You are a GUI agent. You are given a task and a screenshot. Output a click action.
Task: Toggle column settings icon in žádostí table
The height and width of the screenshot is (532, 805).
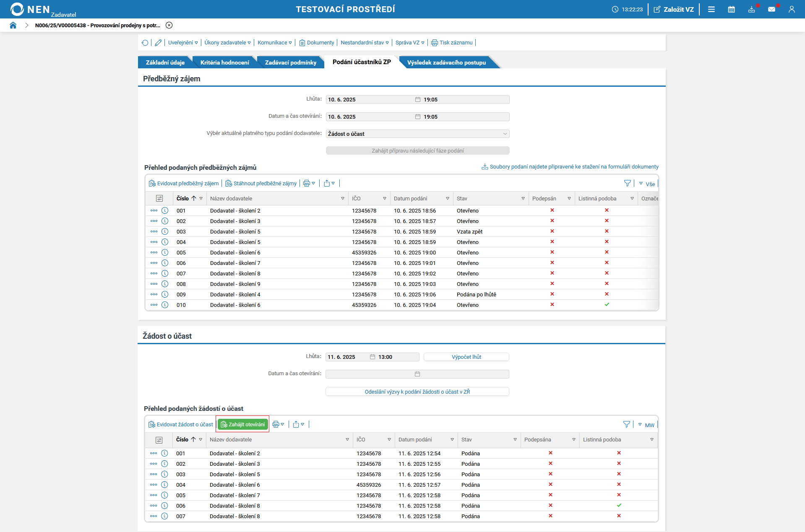click(159, 440)
